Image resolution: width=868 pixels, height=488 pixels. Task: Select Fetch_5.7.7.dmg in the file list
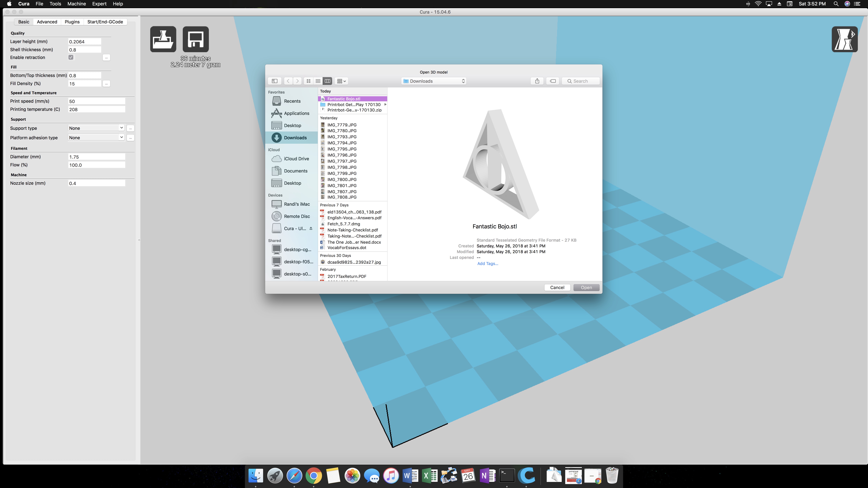click(x=352, y=224)
